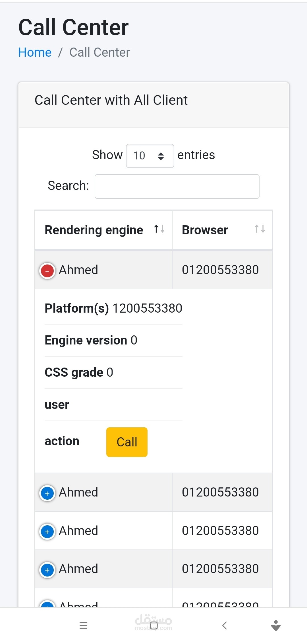Expand the third Ahmed row's plus icon
This screenshot has width=307, height=644.
[47, 532]
